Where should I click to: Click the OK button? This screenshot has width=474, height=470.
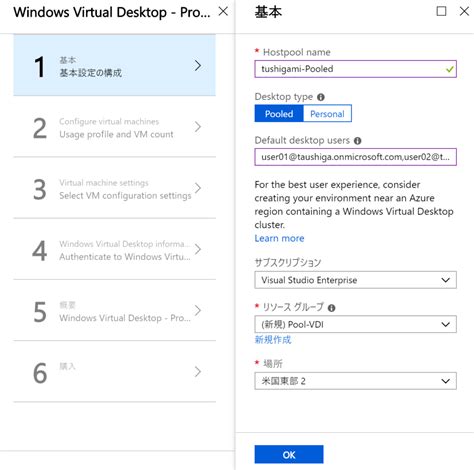[x=289, y=454]
